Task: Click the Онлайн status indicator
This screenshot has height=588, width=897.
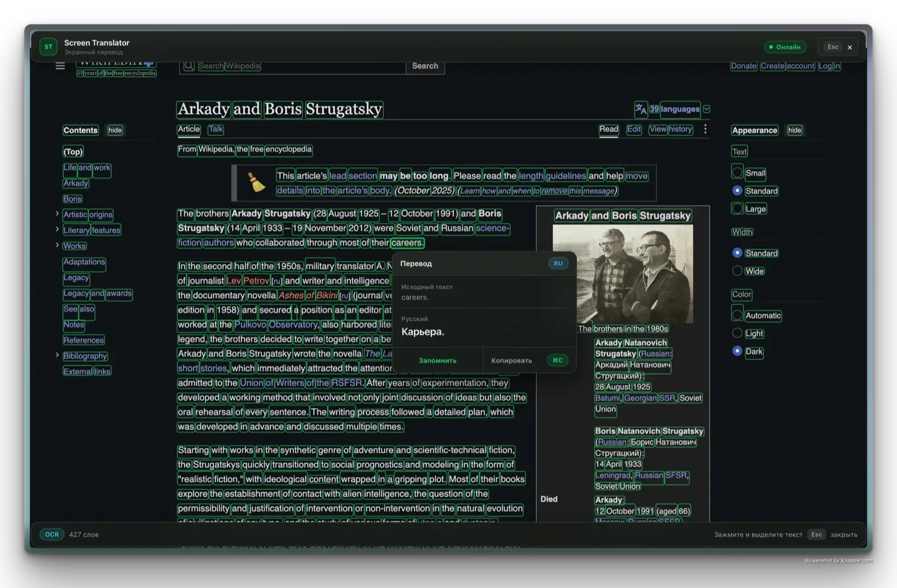Action: click(785, 47)
